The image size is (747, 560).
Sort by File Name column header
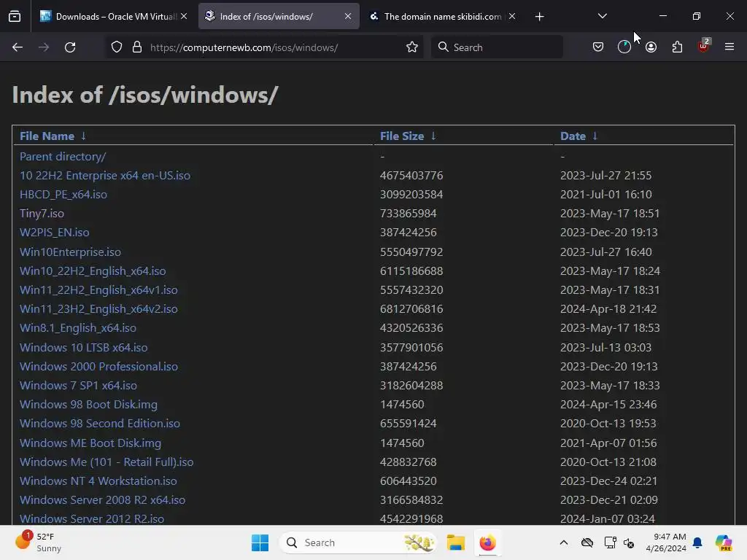47,136
